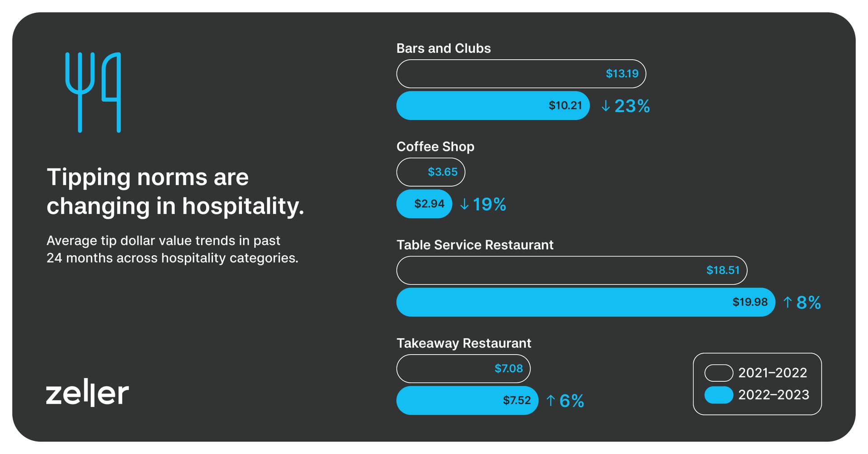Click the Bars and Clubs $13.19 bar
The width and height of the screenshot is (868, 454).
pos(521,74)
